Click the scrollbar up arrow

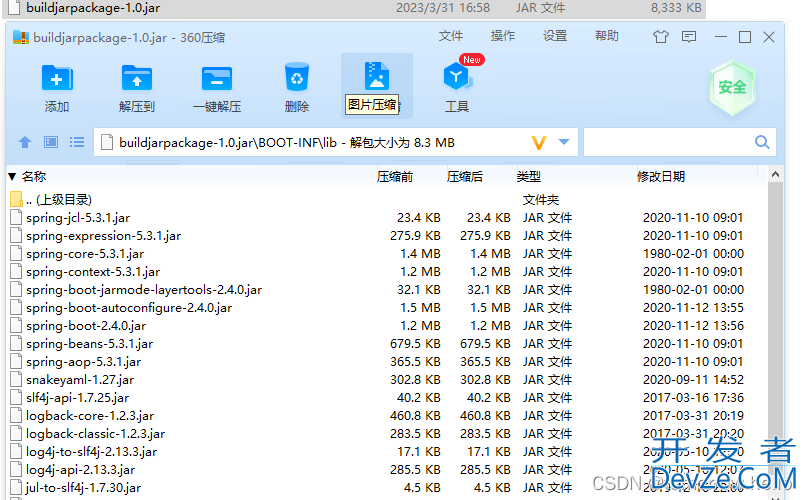tap(775, 175)
